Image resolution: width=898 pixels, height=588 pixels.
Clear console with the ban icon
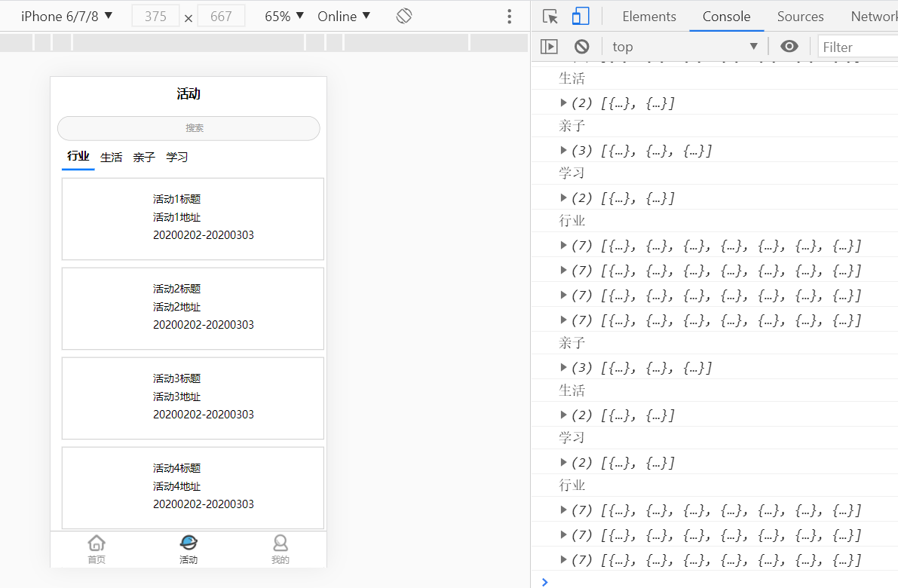pyautogui.click(x=581, y=47)
